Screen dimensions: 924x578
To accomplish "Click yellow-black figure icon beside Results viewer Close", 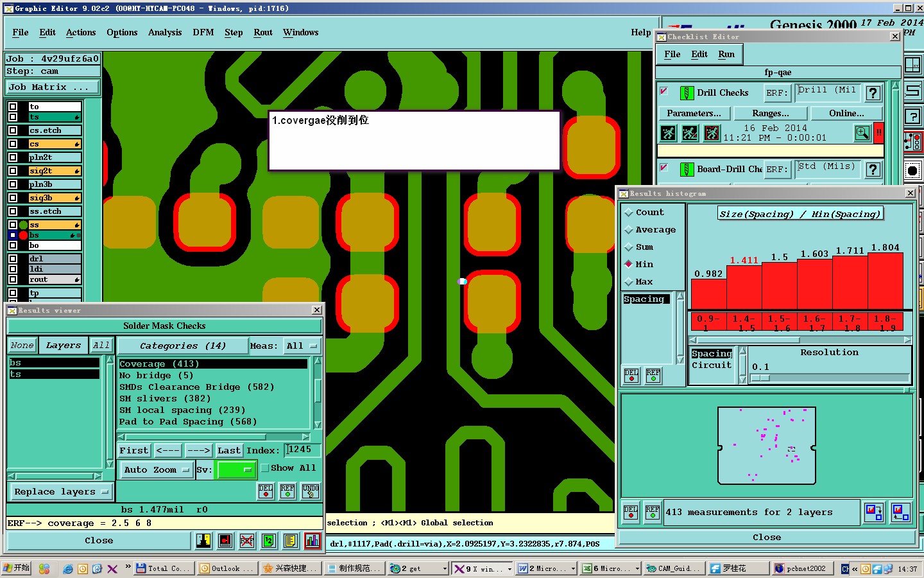I will click(x=203, y=541).
